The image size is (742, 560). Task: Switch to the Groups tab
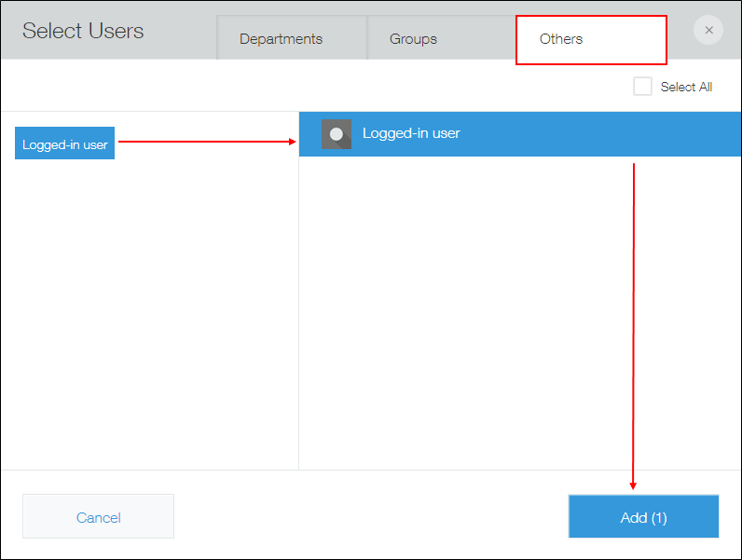(x=413, y=39)
